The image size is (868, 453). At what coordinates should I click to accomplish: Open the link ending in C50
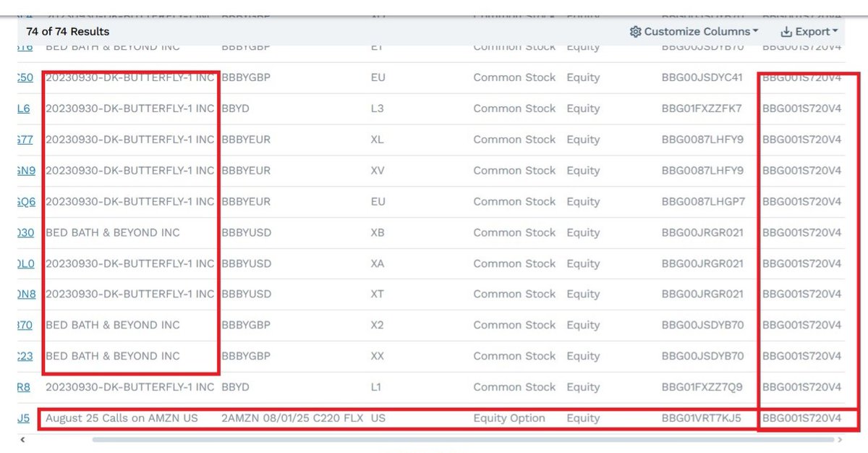tap(26, 77)
